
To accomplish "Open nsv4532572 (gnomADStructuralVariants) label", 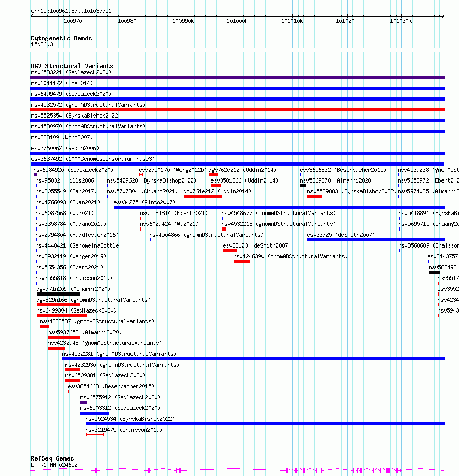I will pyautogui.click(x=88, y=105).
